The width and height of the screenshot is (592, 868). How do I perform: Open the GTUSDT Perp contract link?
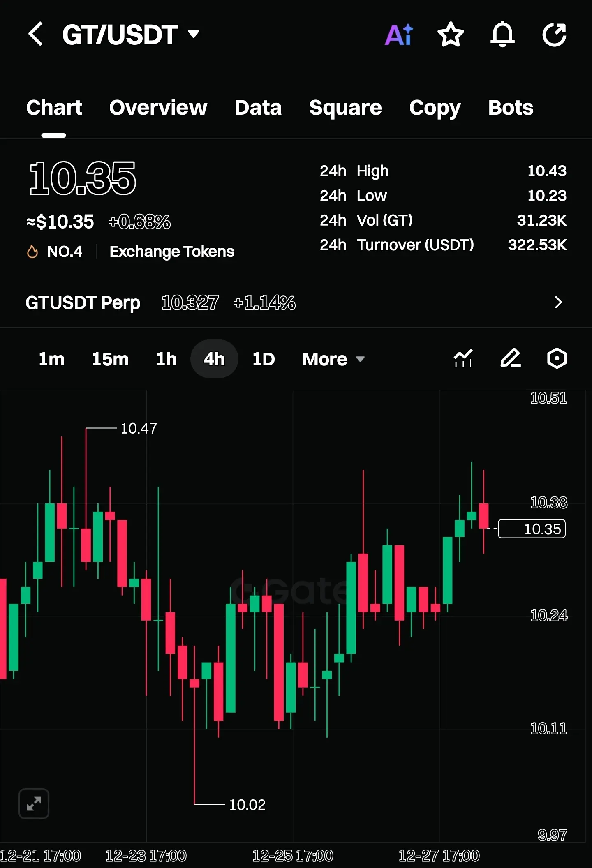[x=83, y=303]
